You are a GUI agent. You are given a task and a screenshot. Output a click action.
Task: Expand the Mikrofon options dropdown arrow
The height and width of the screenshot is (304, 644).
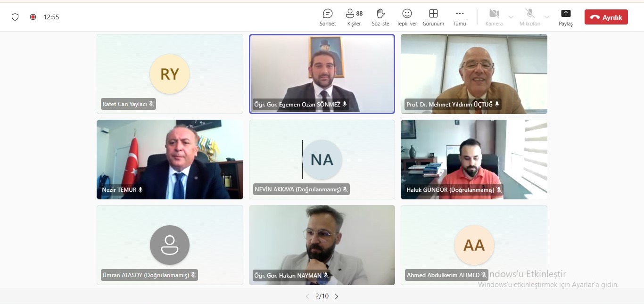point(547,17)
